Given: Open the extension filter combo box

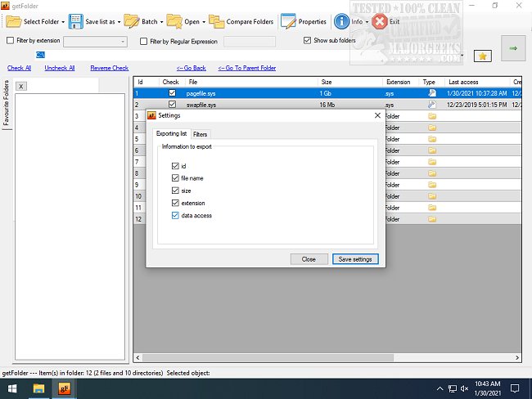Looking at the screenshot, I should [x=95, y=42].
